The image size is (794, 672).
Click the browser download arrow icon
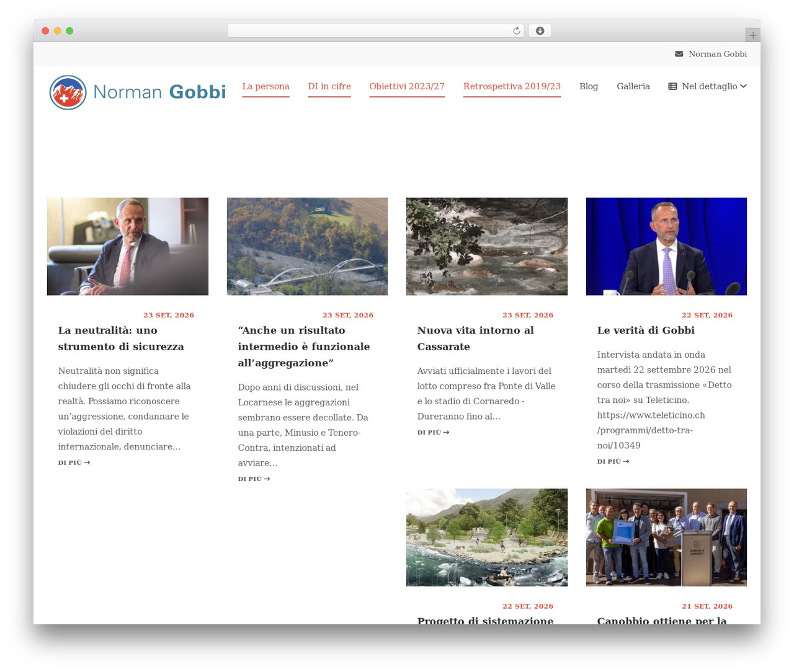coord(540,31)
